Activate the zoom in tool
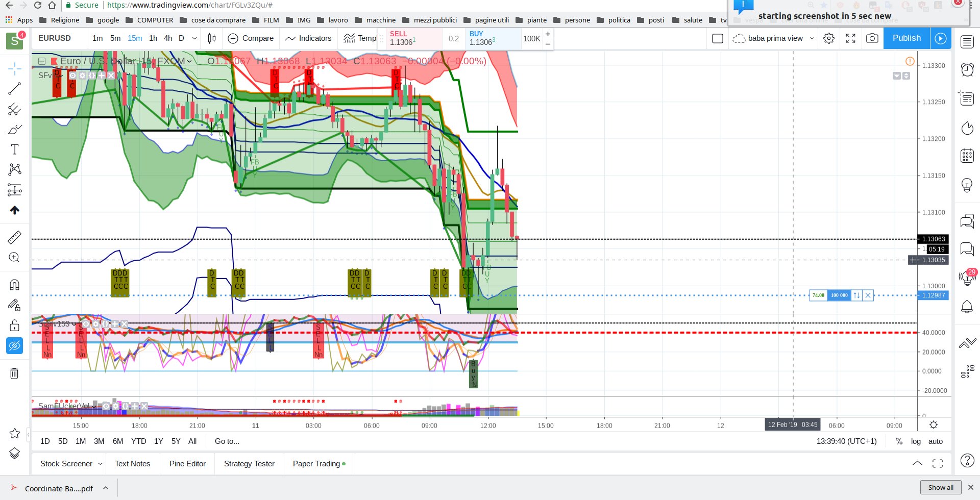The height and width of the screenshot is (500, 980). [x=14, y=258]
